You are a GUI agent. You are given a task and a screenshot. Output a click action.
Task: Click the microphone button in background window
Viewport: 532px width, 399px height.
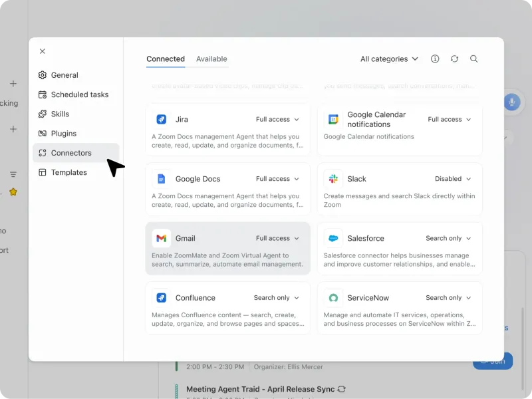(x=511, y=102)
